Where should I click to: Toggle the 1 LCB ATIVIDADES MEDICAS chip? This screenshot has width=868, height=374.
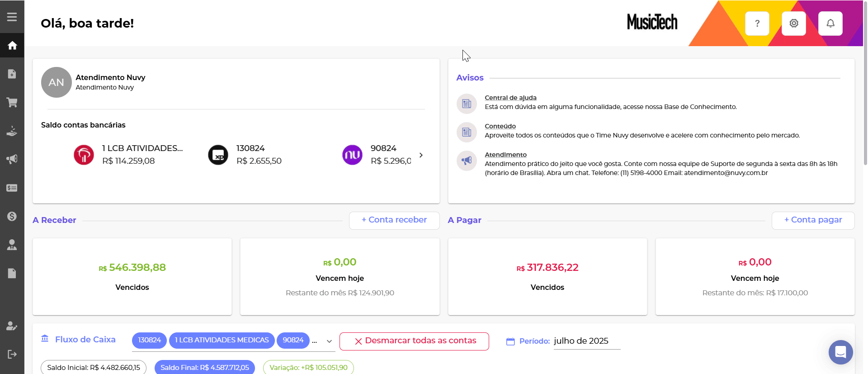222,340
